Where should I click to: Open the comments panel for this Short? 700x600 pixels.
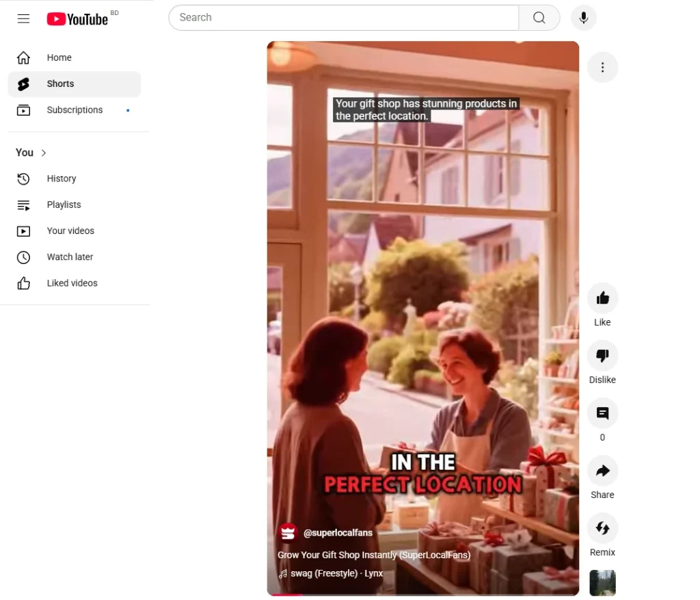(602, 413)
